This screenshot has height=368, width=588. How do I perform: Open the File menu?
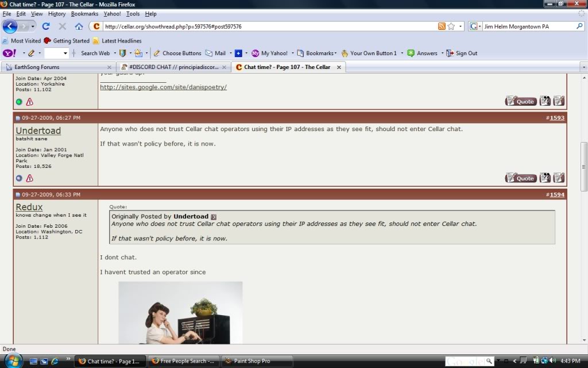click(x=7, y=14)
